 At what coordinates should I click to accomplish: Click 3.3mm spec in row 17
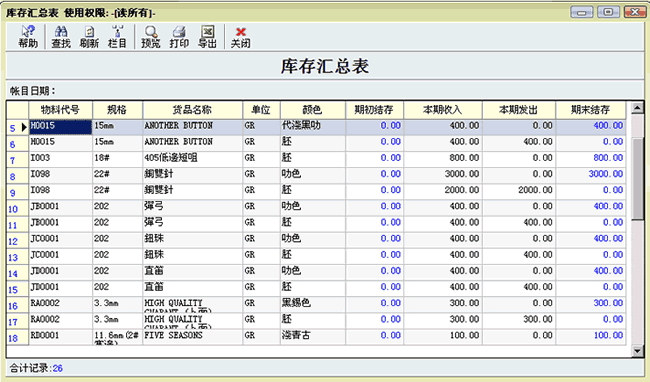(x=117, y=321)
